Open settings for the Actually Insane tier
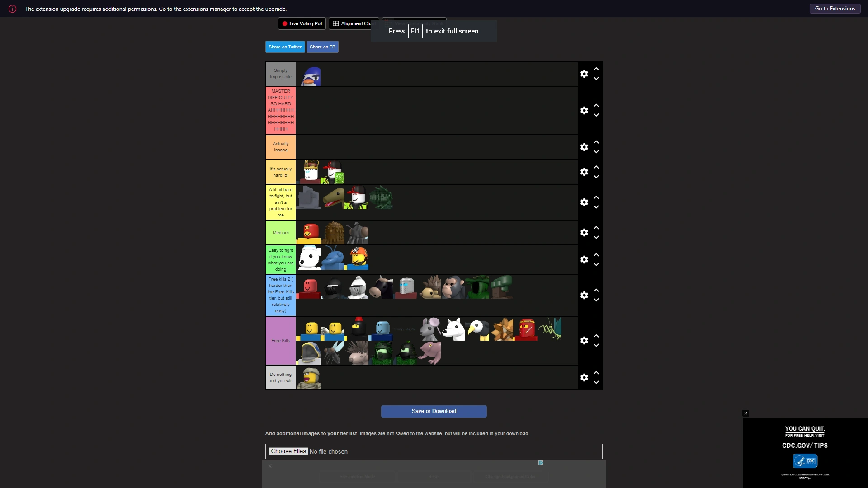Image resolution: width=868 pixels, height=488 pixels. click(584, 147)
